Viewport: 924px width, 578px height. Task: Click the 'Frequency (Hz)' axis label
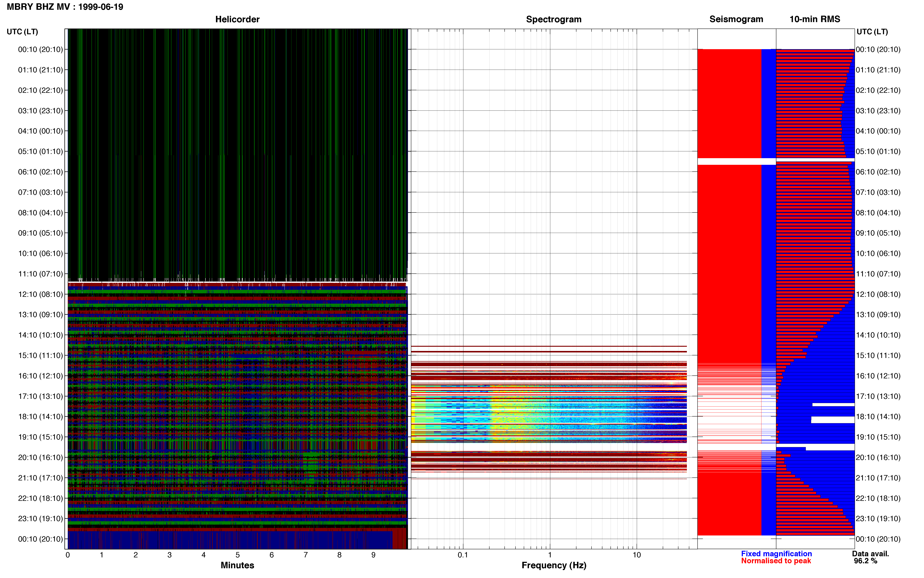pos(554,565)
